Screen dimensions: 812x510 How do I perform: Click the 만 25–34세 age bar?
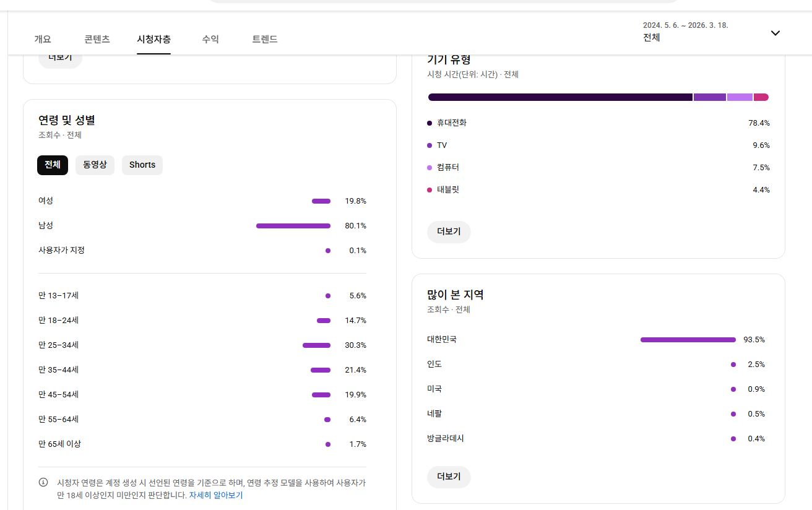click(316, 345)
